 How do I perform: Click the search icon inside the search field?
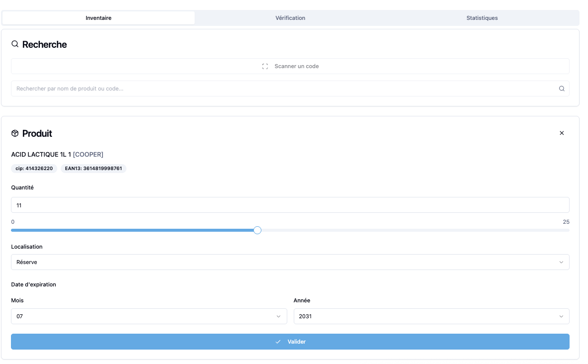pyautogui.click(x=562, y=89)
